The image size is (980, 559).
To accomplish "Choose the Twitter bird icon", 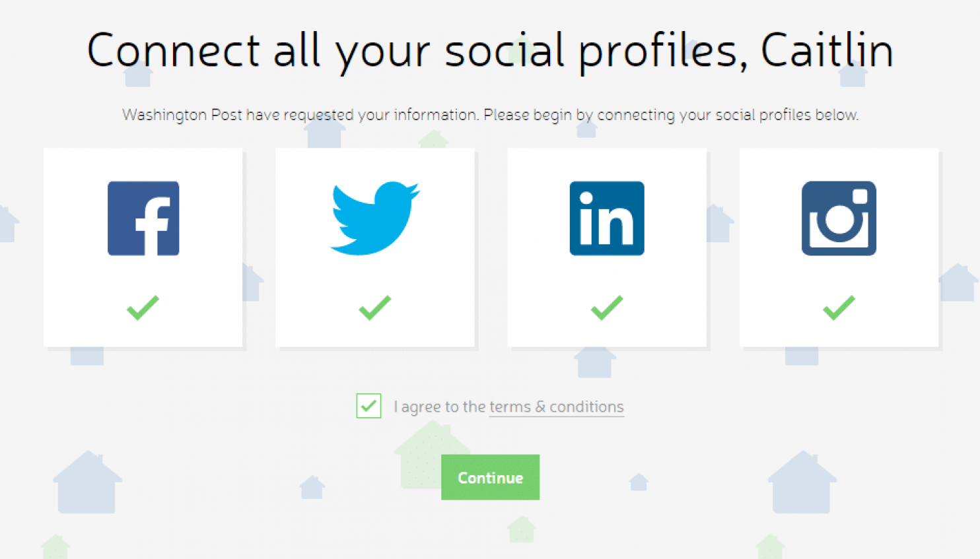I will (374, 218).
